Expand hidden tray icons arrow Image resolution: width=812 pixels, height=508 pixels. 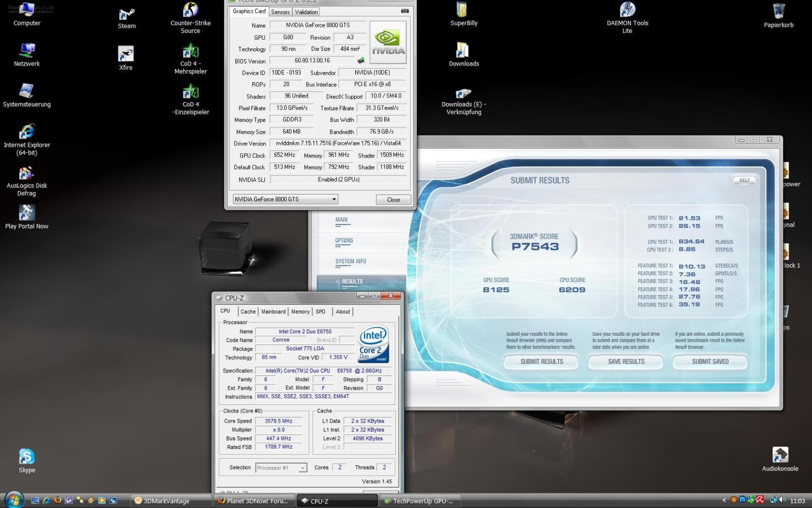click(724, 500)
